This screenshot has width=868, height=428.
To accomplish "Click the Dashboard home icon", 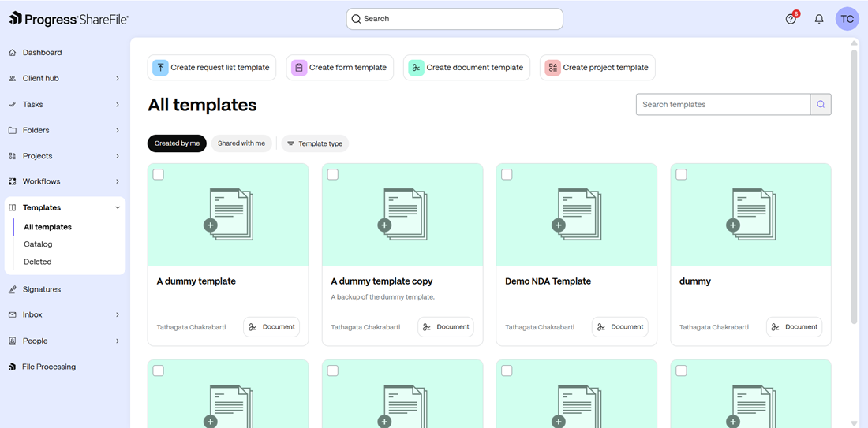I will tap(13, 53).
